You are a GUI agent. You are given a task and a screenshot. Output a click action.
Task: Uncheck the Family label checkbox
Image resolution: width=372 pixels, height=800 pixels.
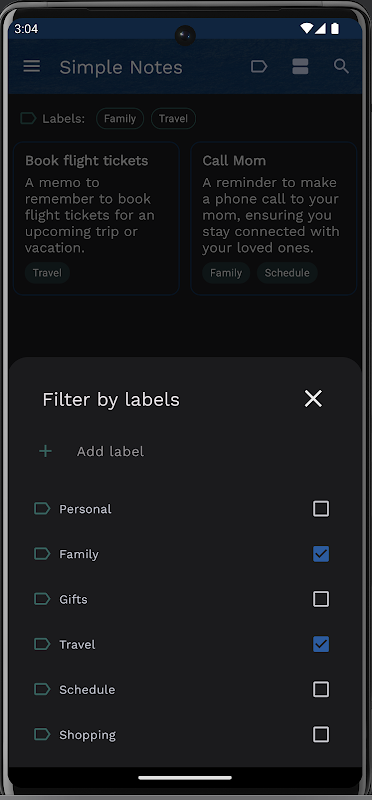[321, 554]
